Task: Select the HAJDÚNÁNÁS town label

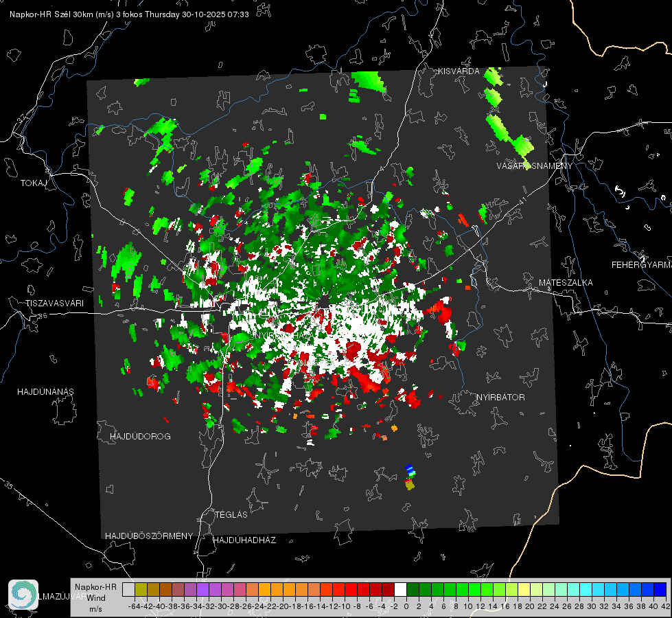Action: (45, 391)
